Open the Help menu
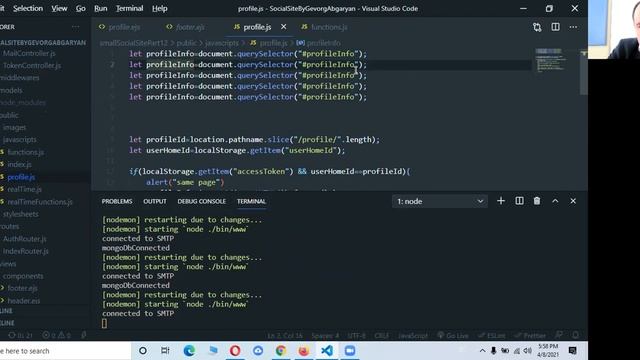 point(160,8)
